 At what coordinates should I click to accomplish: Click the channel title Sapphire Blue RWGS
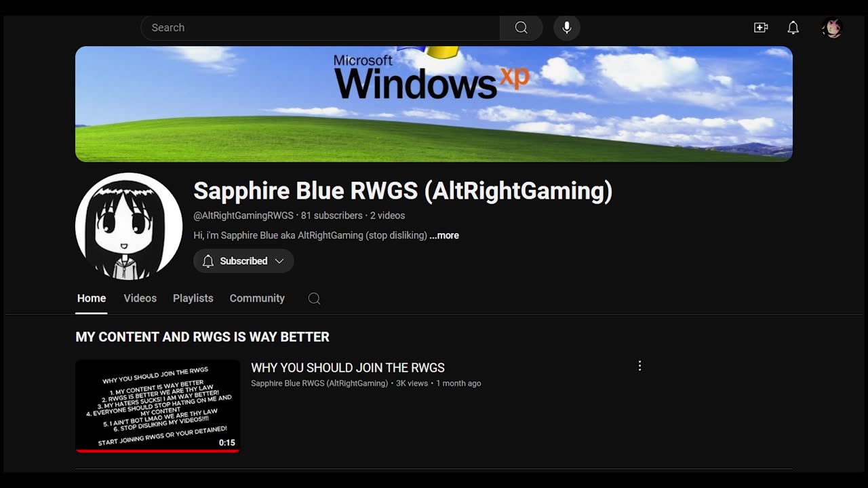click(403, 191)
